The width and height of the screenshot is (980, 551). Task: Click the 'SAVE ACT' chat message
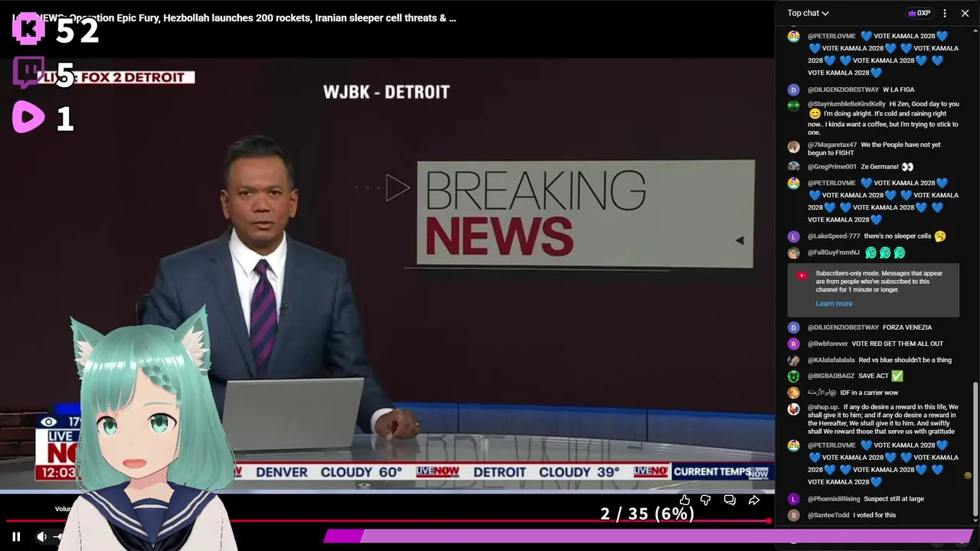coord(874,376)
